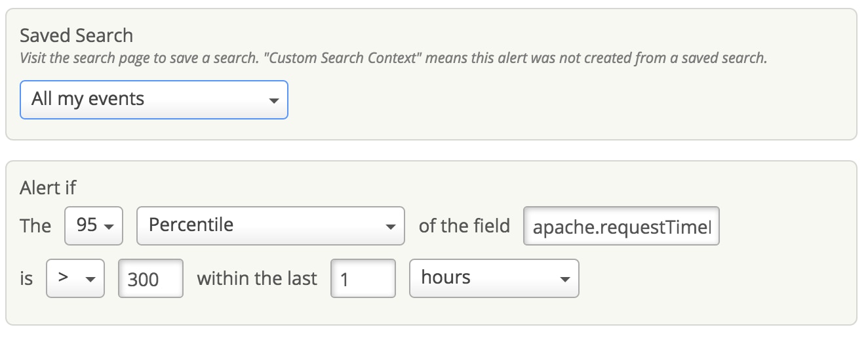
Task: Click the italic saved search help text
Action: click(393, 58)
